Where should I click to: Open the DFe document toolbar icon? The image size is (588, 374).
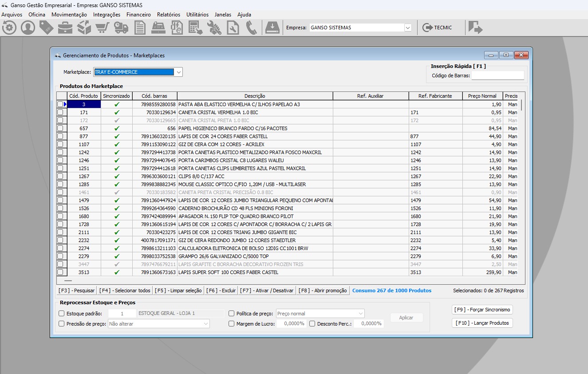pyautogui.click(x=177, y=28)
